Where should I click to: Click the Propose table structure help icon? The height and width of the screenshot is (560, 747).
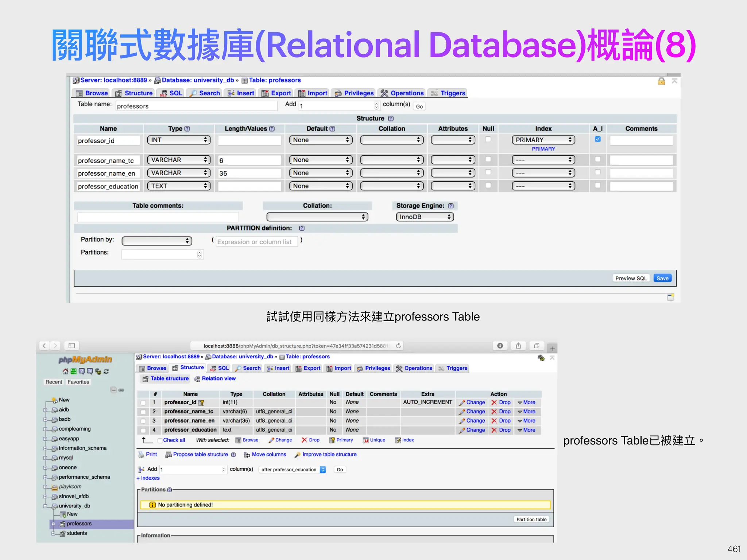[233, 455]
